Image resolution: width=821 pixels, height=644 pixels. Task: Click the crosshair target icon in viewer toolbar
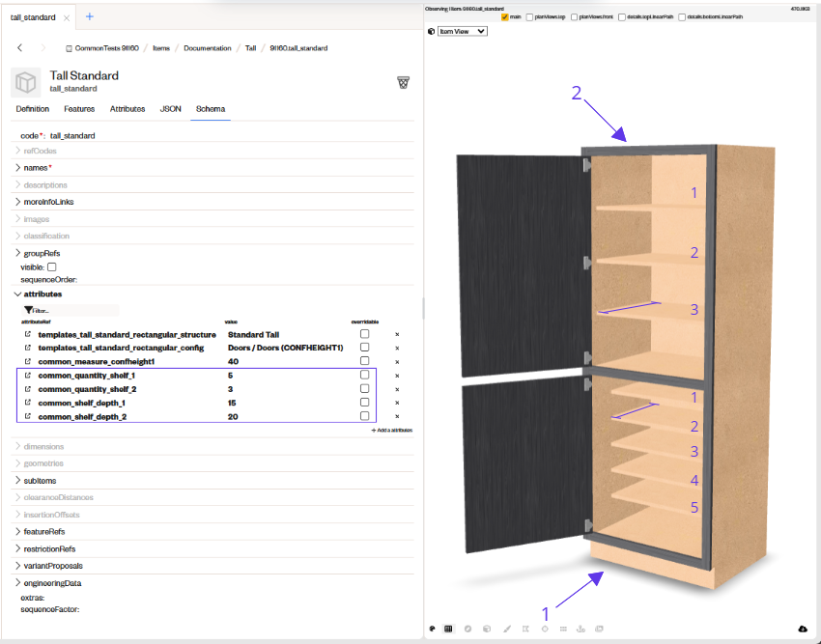point(545,629)
